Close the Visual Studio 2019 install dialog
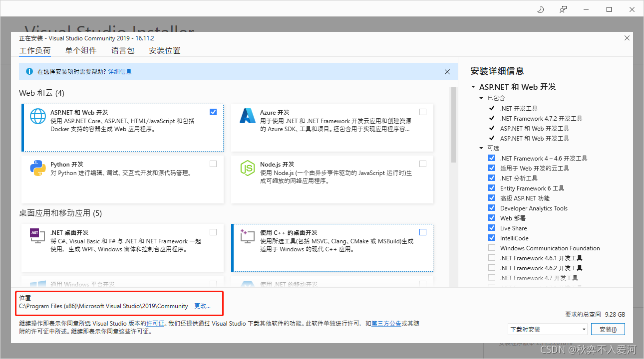The width and height of the screenshot is (644, 359). click(x=627, y=38)
